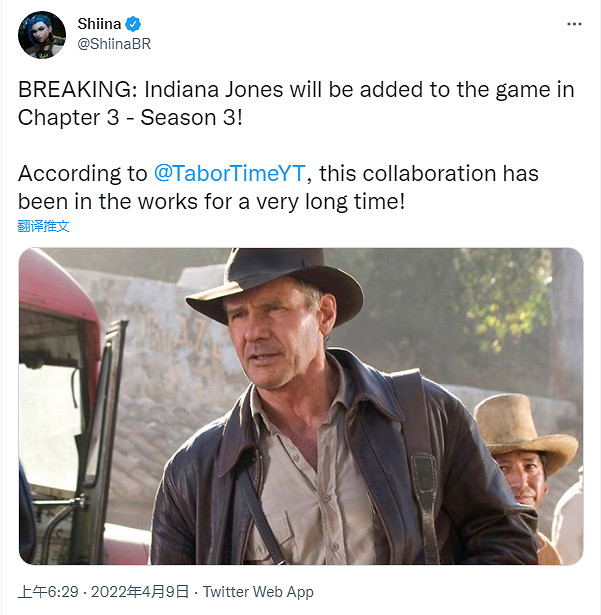Viewport: 601px width, 615px height.
Task: Click the Chapter 3 - Season 3 text
Action: (x=130, y=117)
